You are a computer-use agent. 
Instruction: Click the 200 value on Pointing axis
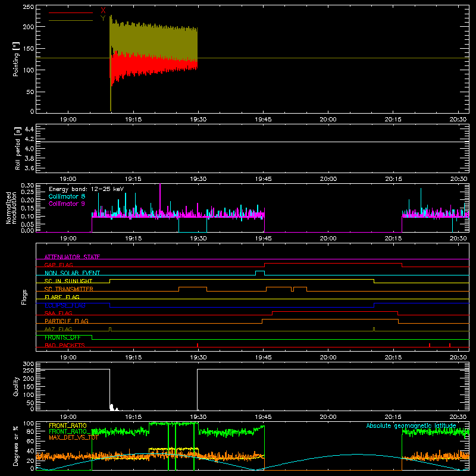click(29, 27)
